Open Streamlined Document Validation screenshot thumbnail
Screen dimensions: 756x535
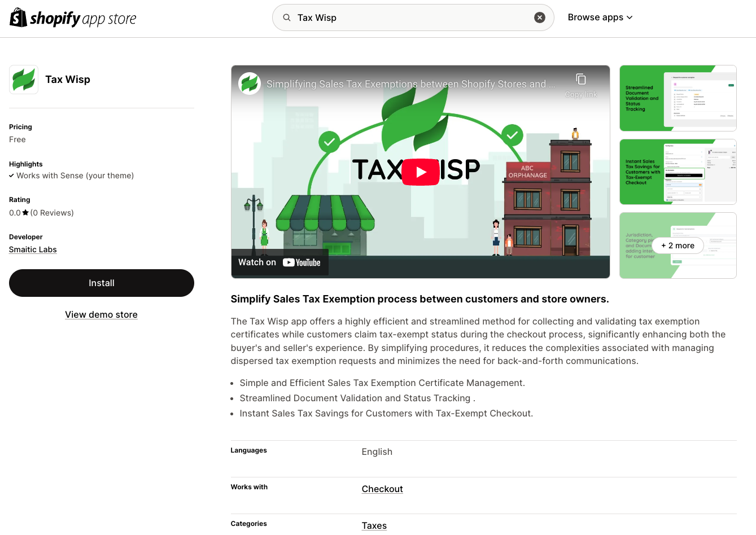click(678, 98)
